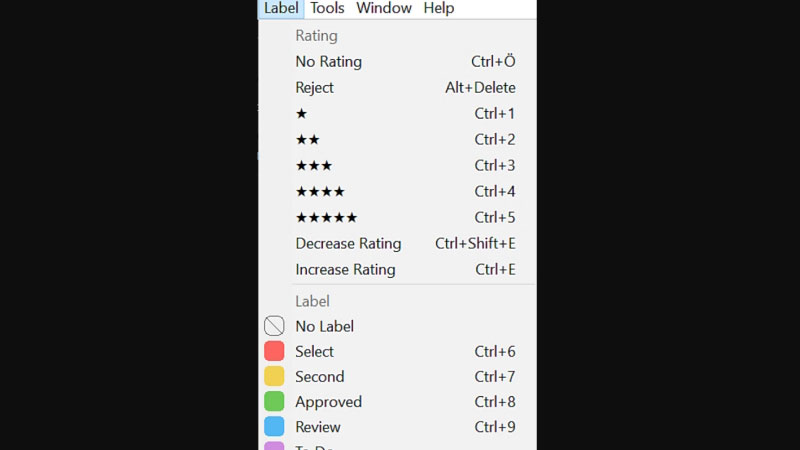Open the Window menu

coord(384,8)
